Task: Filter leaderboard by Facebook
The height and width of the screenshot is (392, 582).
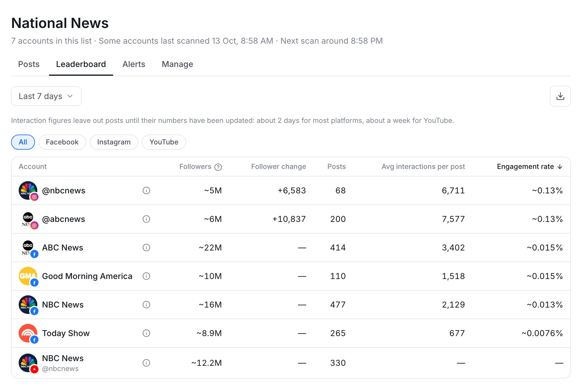Action: [x=62, y=142]
